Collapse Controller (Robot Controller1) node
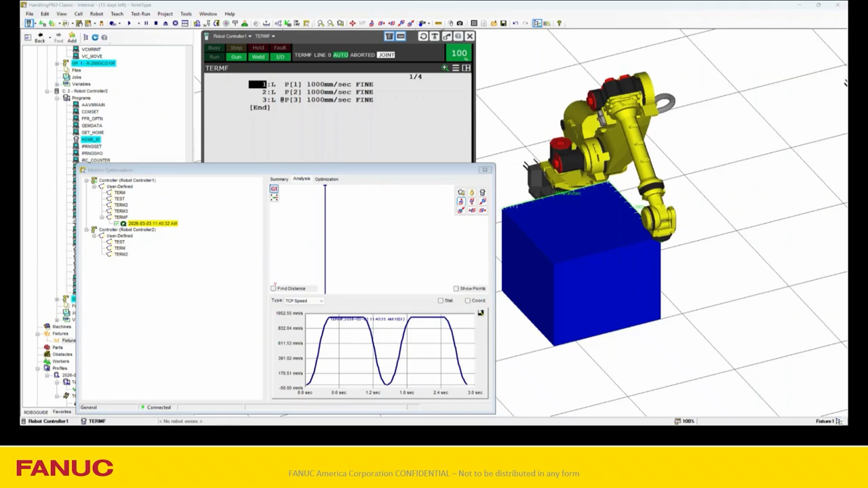This screenshot has width=868, height=488. click(x=87, y=180)
